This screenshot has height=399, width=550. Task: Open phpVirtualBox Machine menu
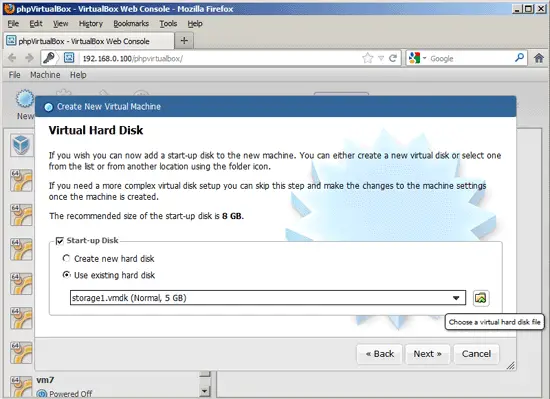tap(45, 75)
